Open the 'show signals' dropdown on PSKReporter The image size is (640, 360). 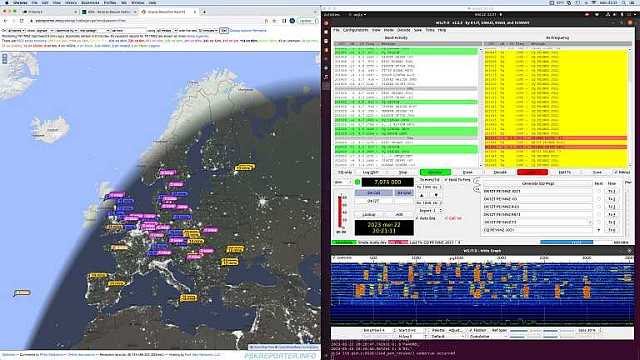coord(40,31)
